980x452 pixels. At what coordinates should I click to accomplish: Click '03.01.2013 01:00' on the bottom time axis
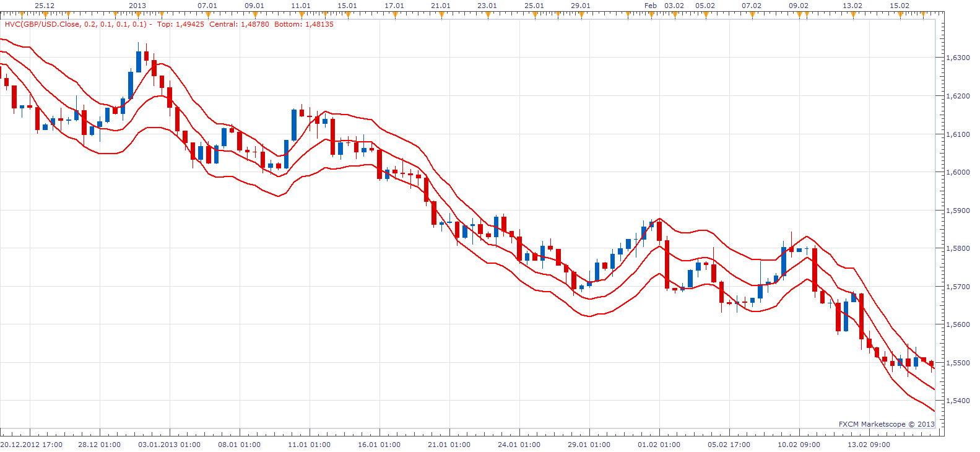[x=169, y=445]
